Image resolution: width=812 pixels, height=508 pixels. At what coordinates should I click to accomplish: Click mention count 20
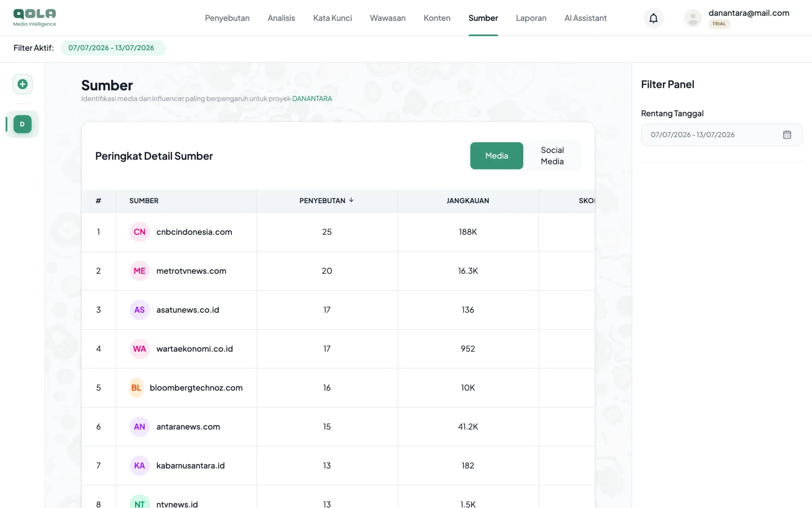[x=327, y=271]
